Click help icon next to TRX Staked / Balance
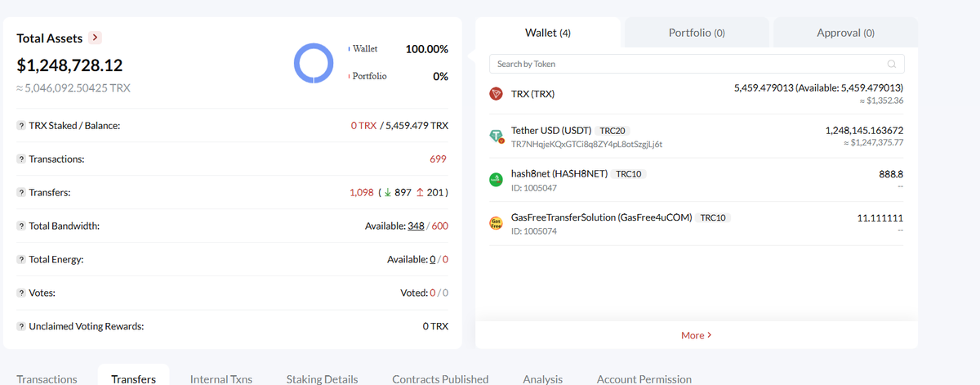 coord(20,126)
